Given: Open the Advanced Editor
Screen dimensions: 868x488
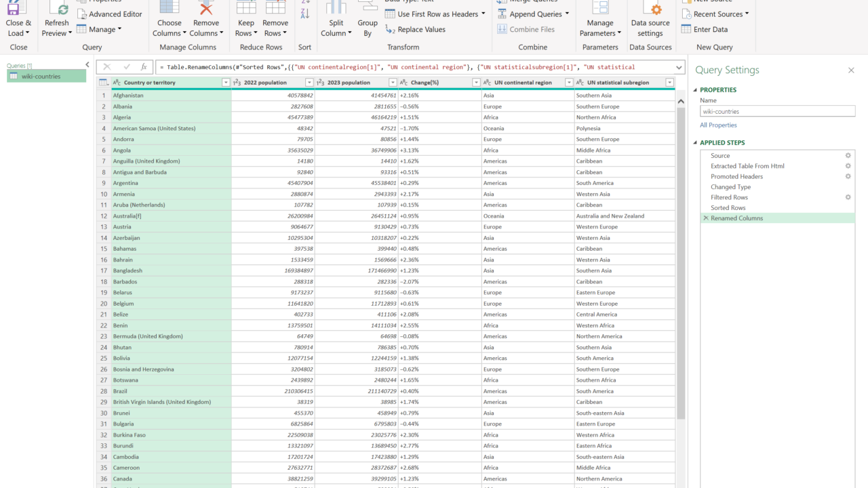Looking at the screenshot, I should tap(109, 14).
